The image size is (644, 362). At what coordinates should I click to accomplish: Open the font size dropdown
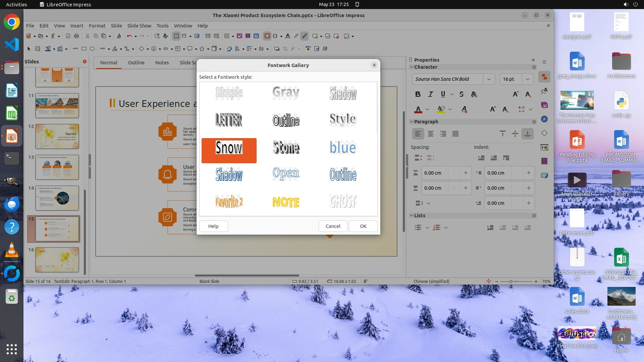click(527, 79)
